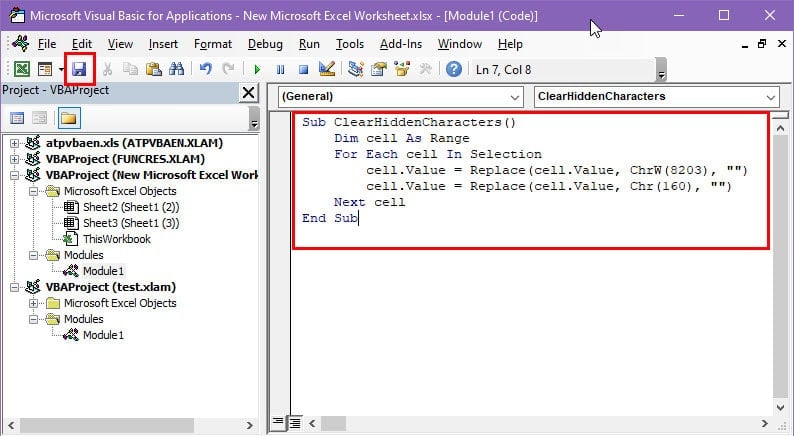Open the Debug menu
Screen dimensions: 794x436
coord(265,45)
